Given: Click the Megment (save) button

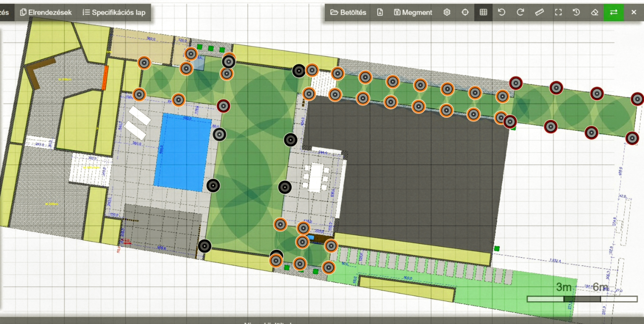Looking at the screenshot, I should click(413, 12).
